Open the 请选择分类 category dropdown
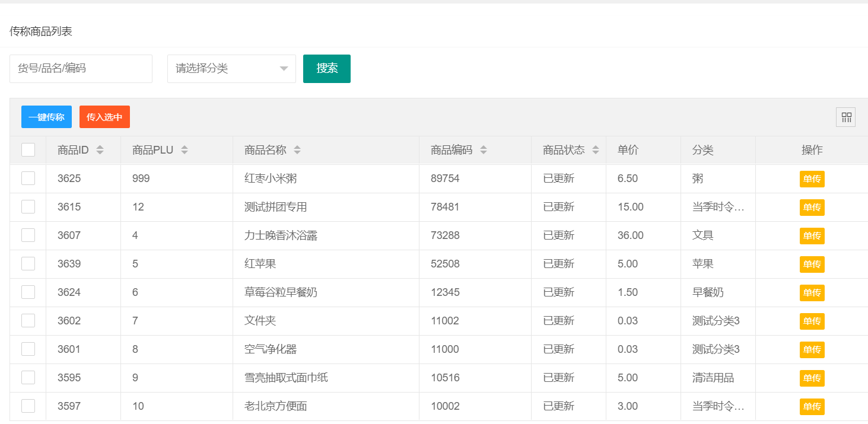Image resolution: width=868 pixels, height=424 pixels. (231, 69)
